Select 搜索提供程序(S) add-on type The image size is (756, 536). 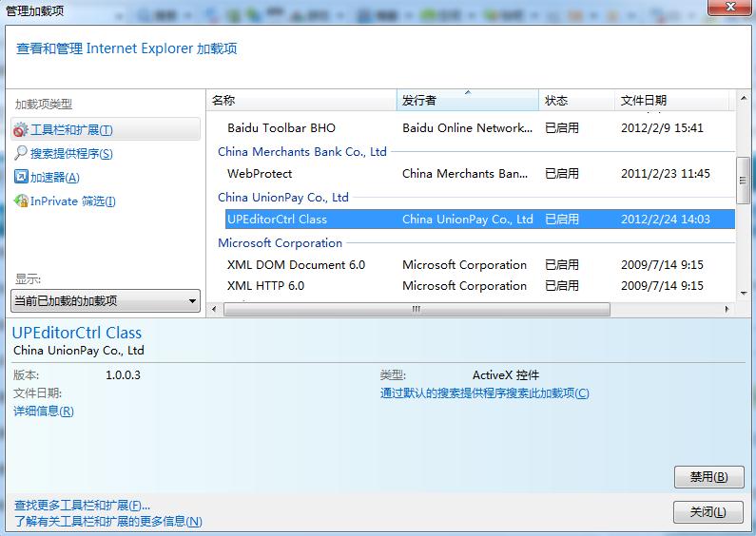[71, 153]
